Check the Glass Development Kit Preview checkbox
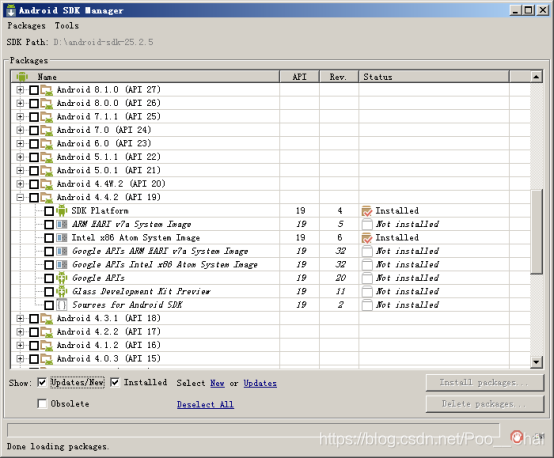The width and height of the screenshot is (554, 458). pos(49,292)
